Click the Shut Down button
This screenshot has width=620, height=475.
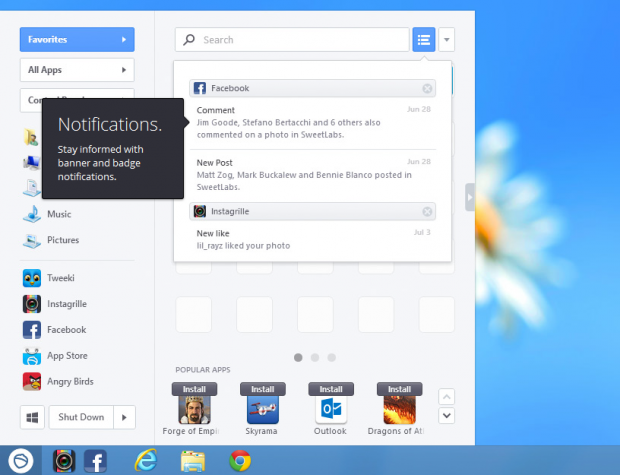pos(81,417)
